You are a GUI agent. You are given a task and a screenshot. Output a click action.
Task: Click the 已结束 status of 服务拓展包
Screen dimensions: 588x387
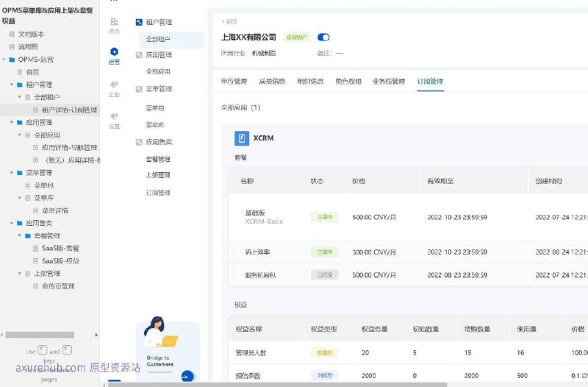click(x=325, y=274)
